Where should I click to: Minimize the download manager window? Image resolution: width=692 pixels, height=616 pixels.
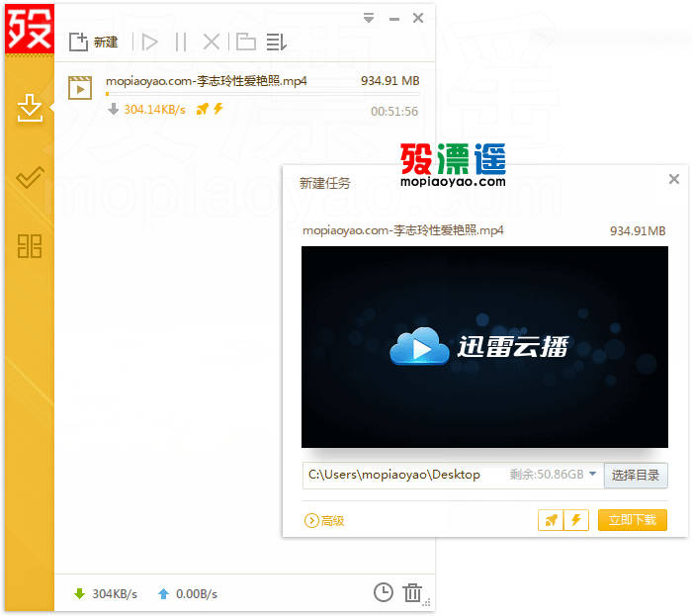click(x=394, y=19)
